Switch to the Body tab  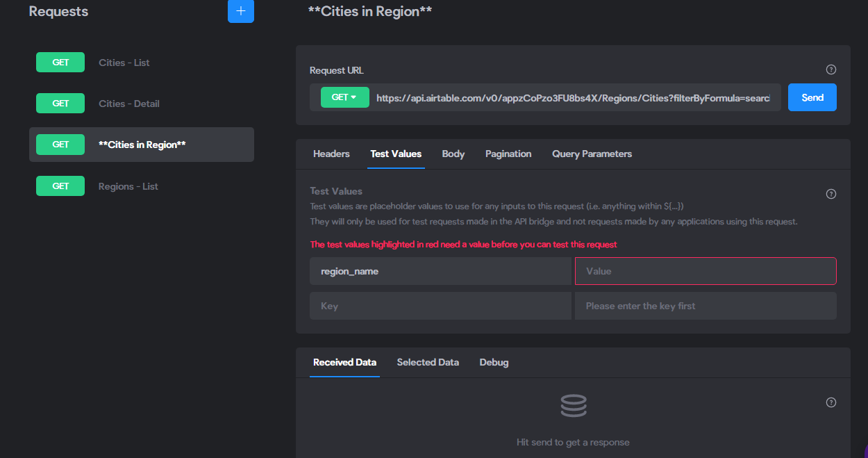(x=453, y=154)
